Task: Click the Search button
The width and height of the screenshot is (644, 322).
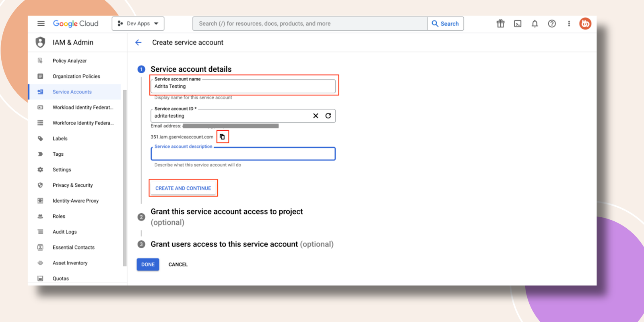Action: click(446, 24)
